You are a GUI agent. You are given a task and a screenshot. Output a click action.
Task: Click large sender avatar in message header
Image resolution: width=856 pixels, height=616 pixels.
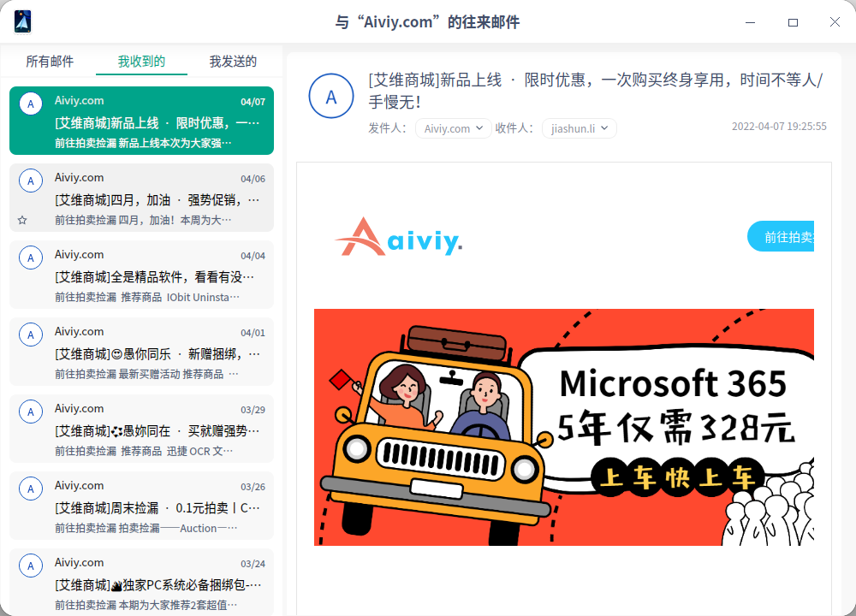[x=331, y=96]
